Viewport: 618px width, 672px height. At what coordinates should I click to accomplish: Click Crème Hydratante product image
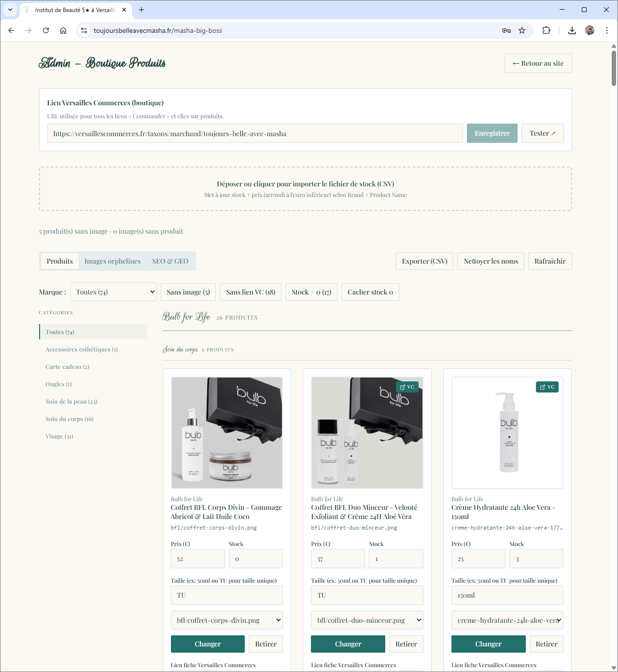[x=507, y=433]
